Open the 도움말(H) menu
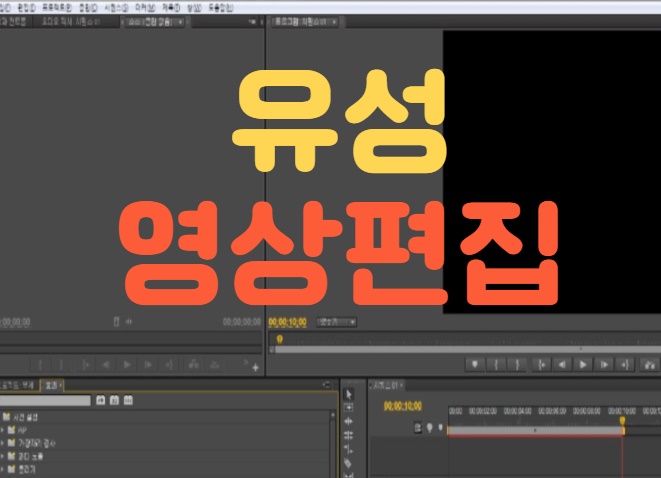Image resolution: width=661 pixels, height=478 pixels. (x=220, y=8)
